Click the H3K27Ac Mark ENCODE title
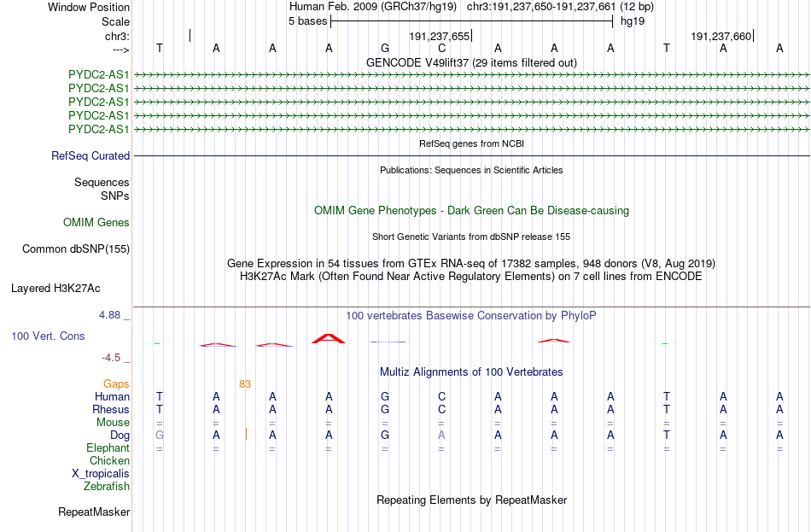Viewport: 811px width, 532px height. tap(471, 277)
